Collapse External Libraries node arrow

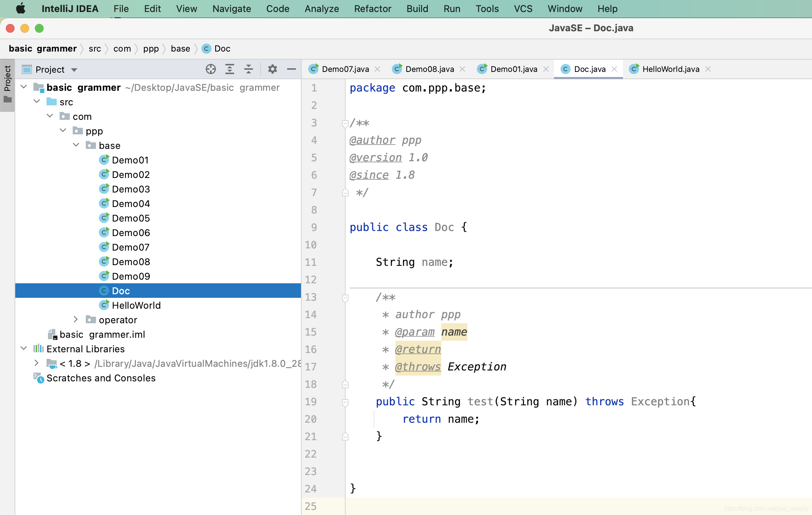24,348
